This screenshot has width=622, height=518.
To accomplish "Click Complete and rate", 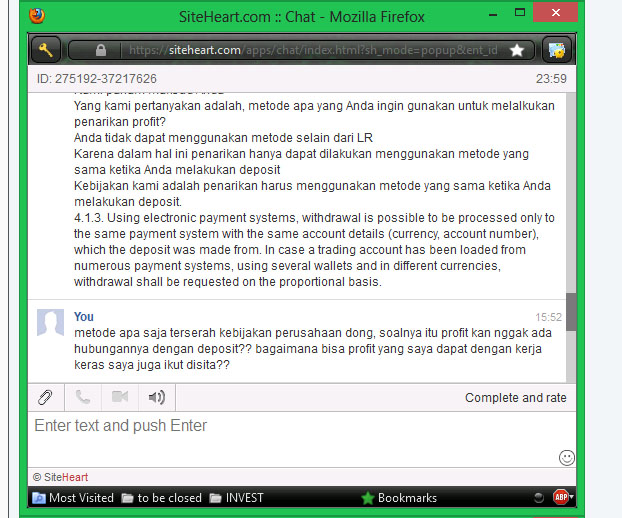I will (515, 397).
